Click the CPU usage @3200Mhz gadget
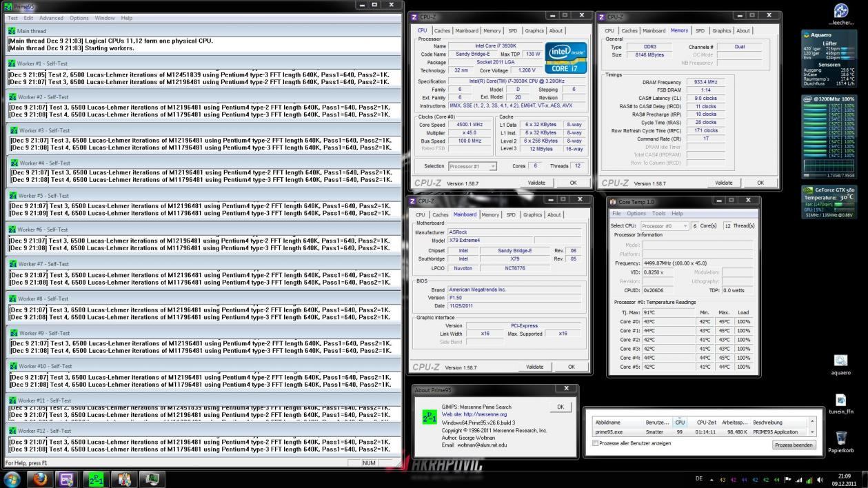Viewport: 868px width, 488px height. point(829,136)
